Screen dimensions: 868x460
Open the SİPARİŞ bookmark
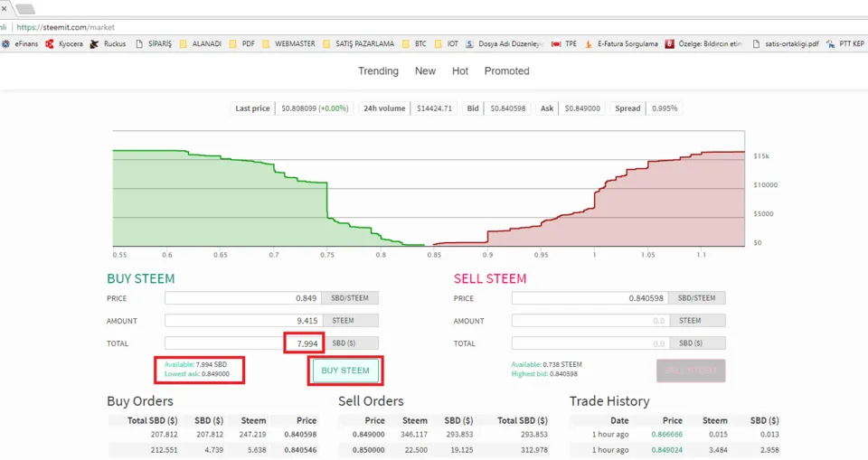154,43
